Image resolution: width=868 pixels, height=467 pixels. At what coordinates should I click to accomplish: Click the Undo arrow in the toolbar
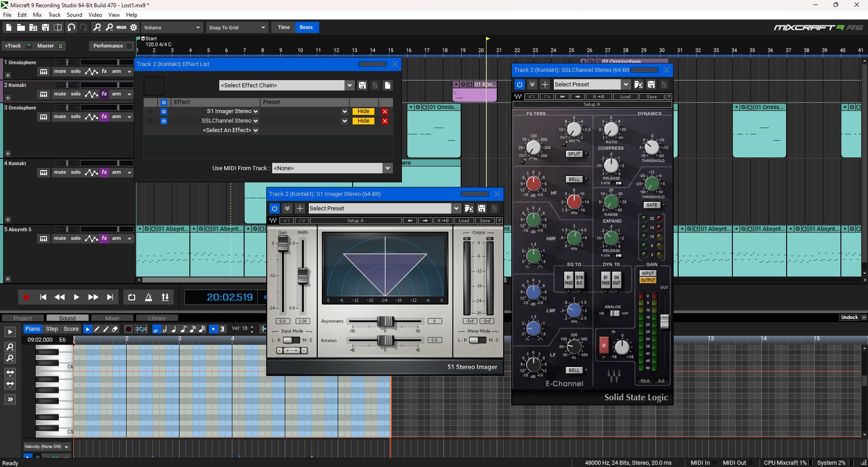coord(71,28)
